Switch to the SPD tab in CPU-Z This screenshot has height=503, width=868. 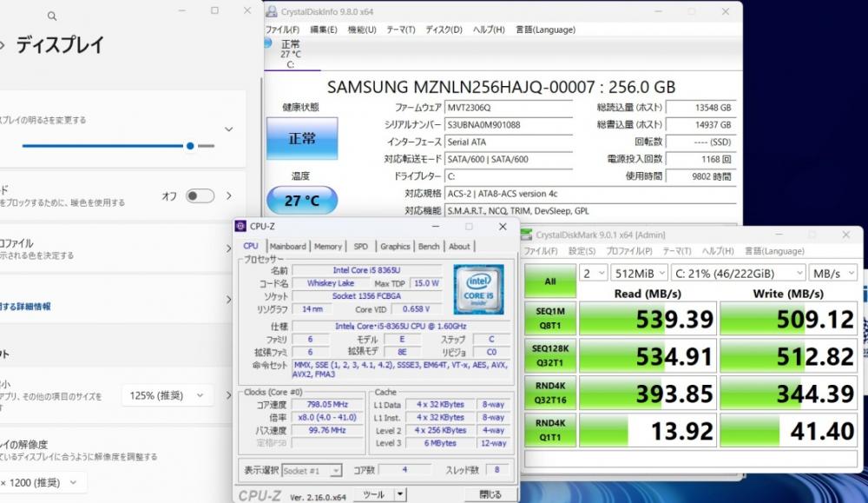pyautogui.click(x=361, y=247)
